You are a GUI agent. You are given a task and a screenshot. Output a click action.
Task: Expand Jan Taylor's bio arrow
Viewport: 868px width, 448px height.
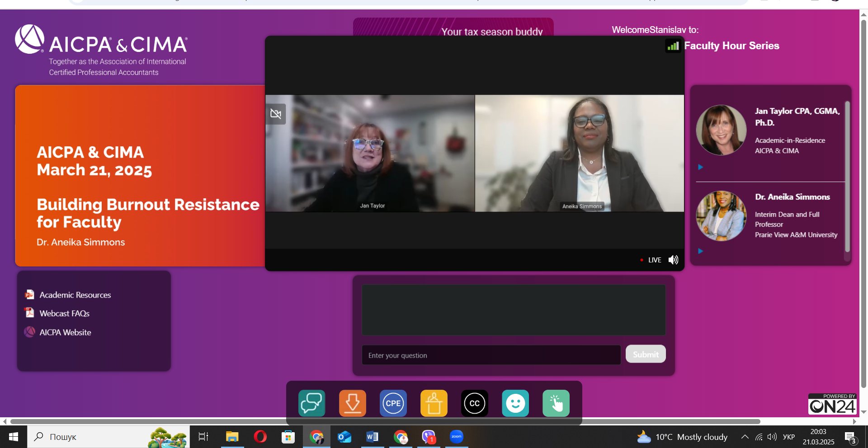pyautogui.click(x=700, y=167)
